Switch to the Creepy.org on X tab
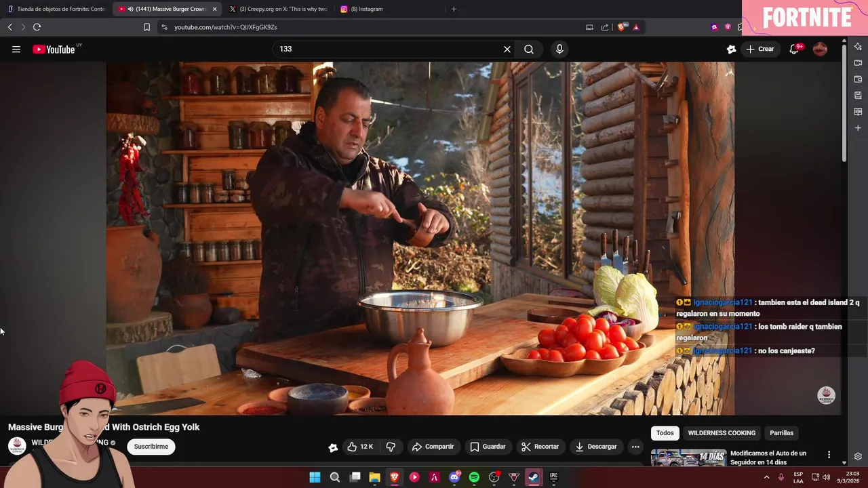 click(x=278, y=9)
